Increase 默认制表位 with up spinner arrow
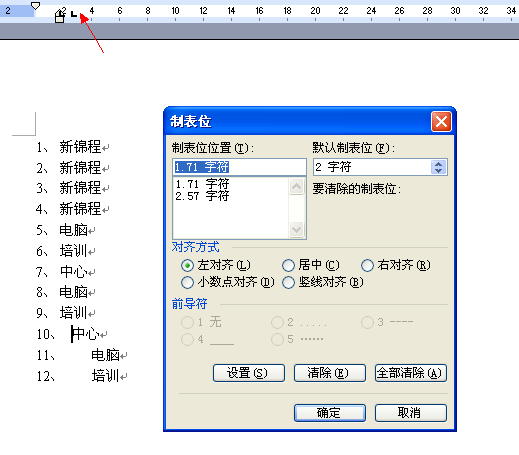The width and height of the screenshot is (519, 455). pyautogui.click(x=438, y=164)
